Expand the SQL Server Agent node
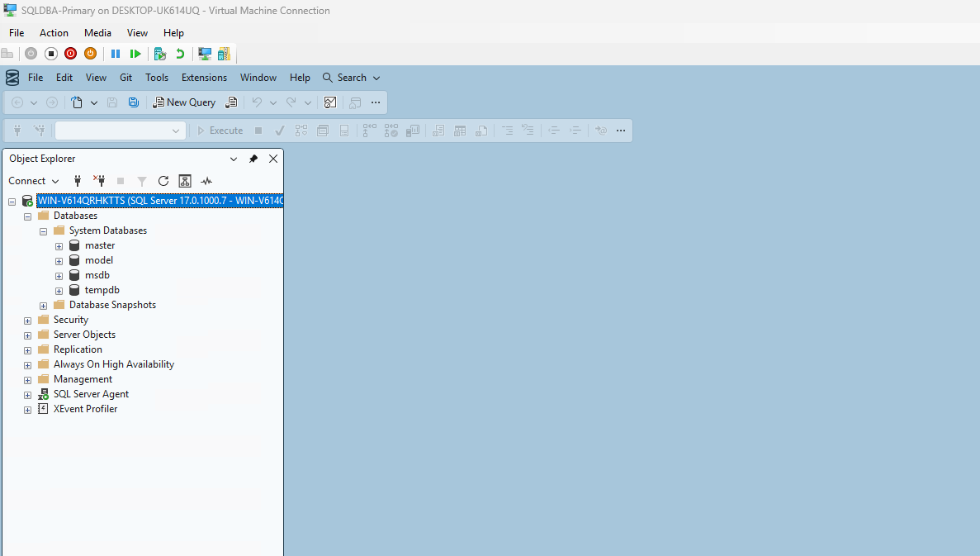This screenshot has width=980, height=556. [27, 395]
